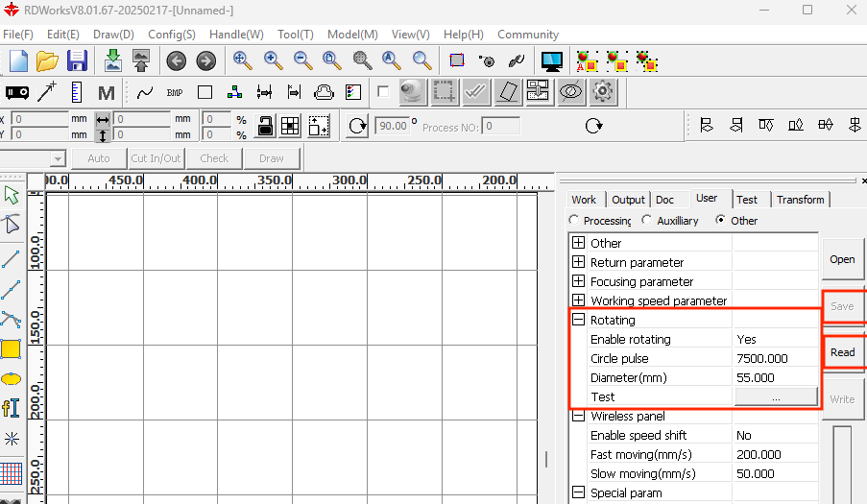Undo using the left arrow icon
Viewport: 867px width, 504px height.
177,60
